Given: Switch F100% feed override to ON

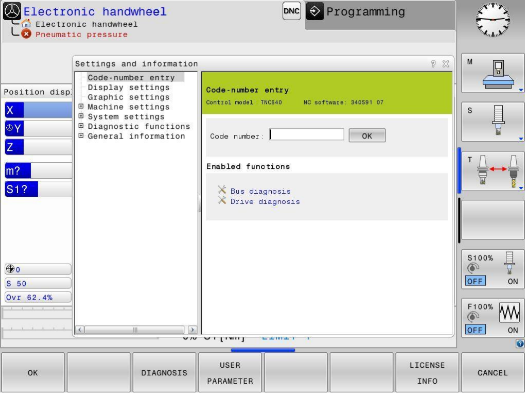Looking at the screenshot, I should pos(513,330).
